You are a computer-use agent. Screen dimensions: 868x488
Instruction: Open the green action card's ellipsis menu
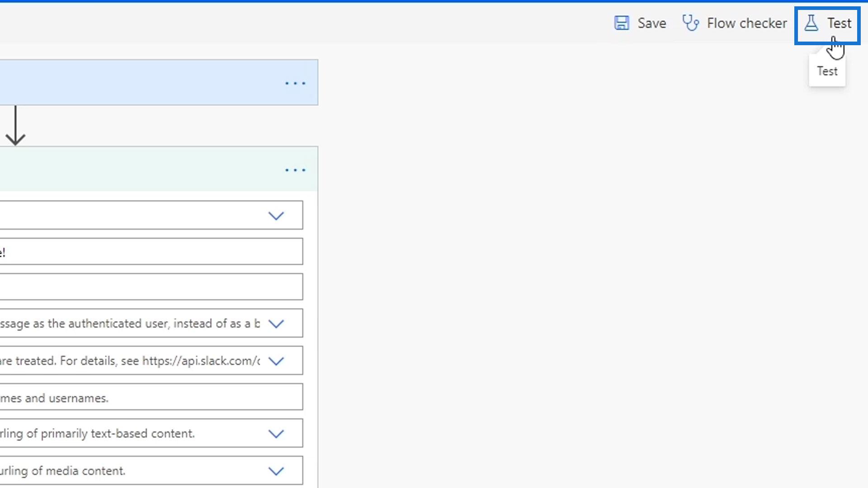pos(295,170)
